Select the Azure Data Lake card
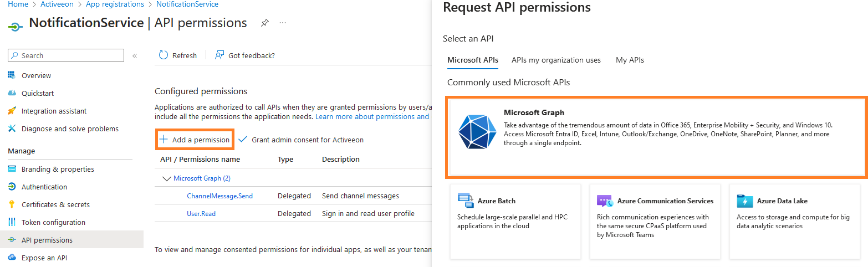 (795, 222)
